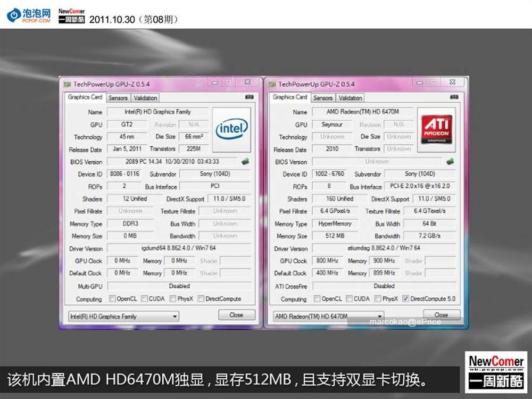Viewport: 532px width, 399px height.
Task: Click the Intel BIOS Version field 2089 PC 14.34
Action: (172, 162)
